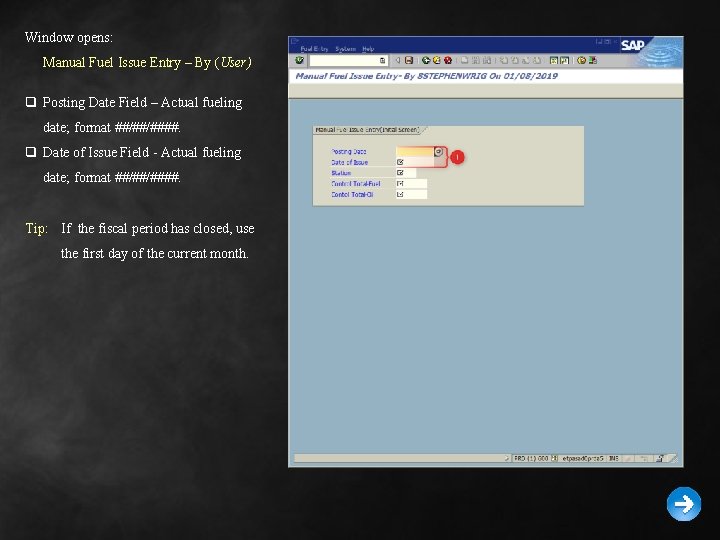Image resolution: width=720 pixels, height=540 pixels.
Task: Click the Control Total-Fuel input field
Action: (x=411, y=184)
